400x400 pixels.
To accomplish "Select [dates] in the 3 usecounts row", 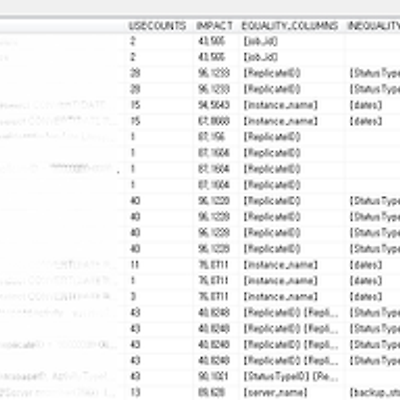I will click(366, 297).
